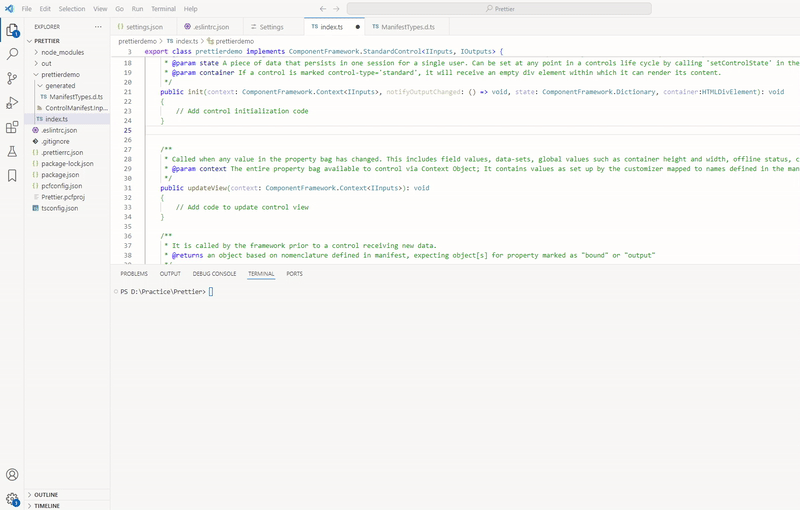The height and width of the screenshot is (510, 800).
Task: Open the Manage gear icon
Action: point(12,498)
